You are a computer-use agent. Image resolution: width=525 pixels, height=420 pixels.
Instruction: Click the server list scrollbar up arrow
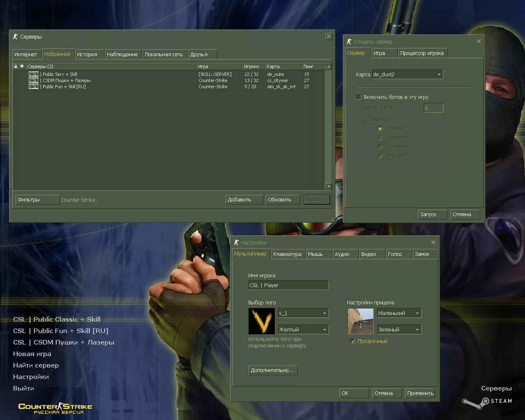(328, 66)
